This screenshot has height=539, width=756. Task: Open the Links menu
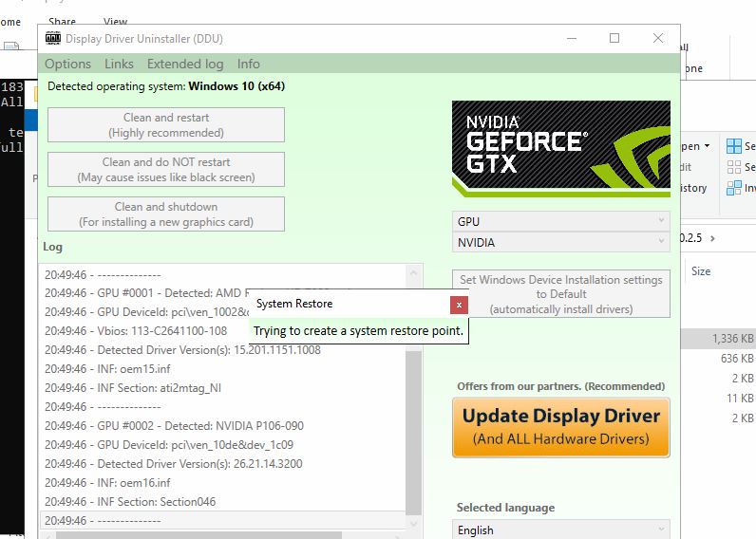click(x=119, y=64)
